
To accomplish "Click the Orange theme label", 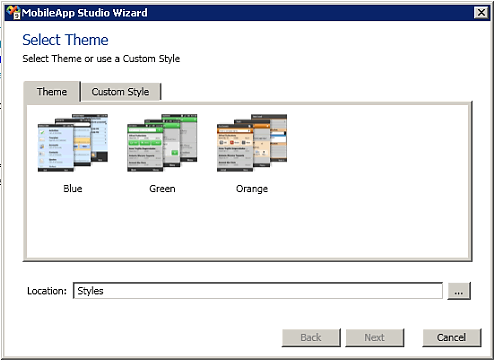I will click(252, 189).
